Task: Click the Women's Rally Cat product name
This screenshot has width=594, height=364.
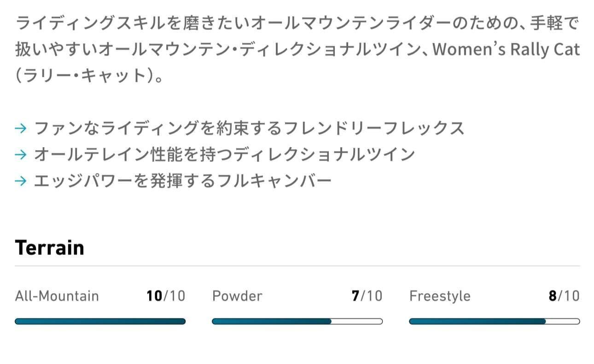Action: [506, 49]
